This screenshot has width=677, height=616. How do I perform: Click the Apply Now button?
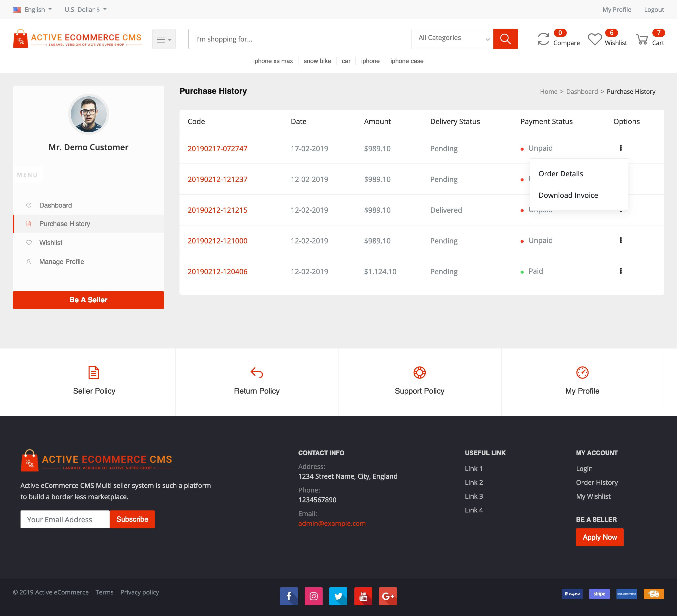(600, 537)
